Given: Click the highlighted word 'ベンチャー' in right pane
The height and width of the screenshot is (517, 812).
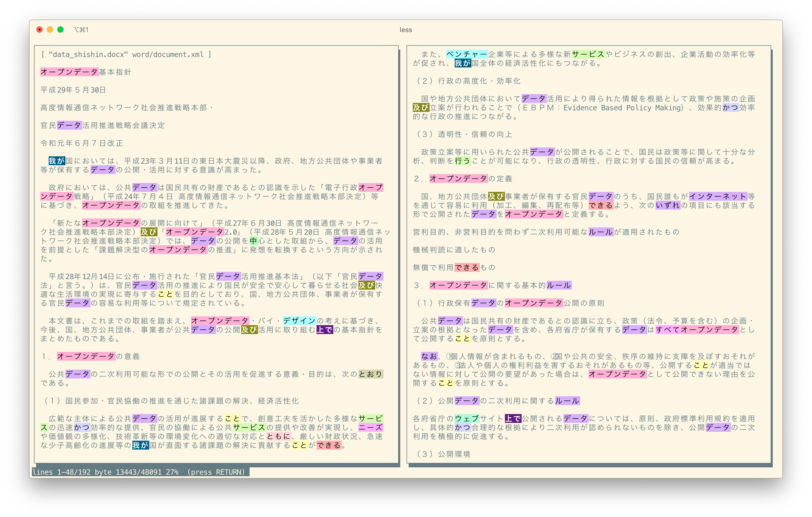Looking at the screenshot, I should 467,54.
